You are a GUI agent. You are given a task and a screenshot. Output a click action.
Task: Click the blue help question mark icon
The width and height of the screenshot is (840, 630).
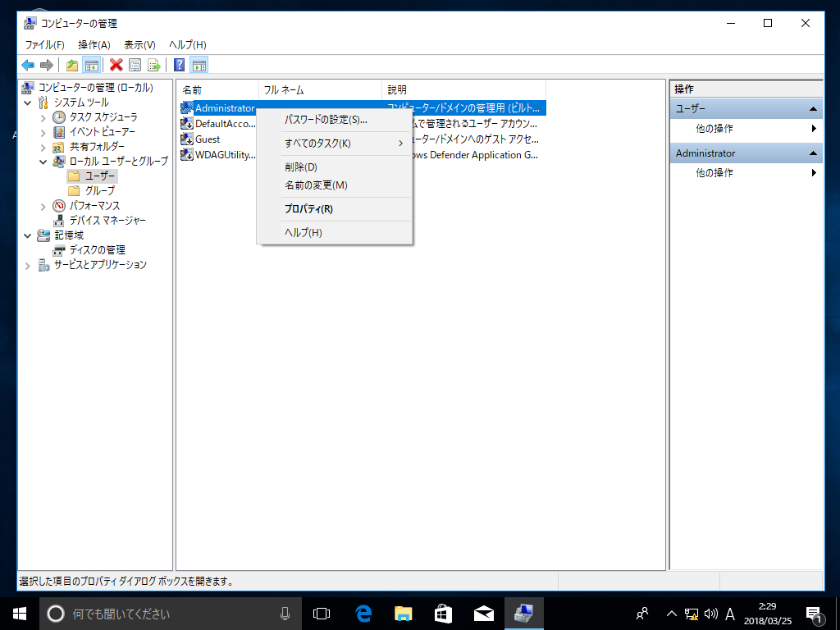click(x=179, y=65)
